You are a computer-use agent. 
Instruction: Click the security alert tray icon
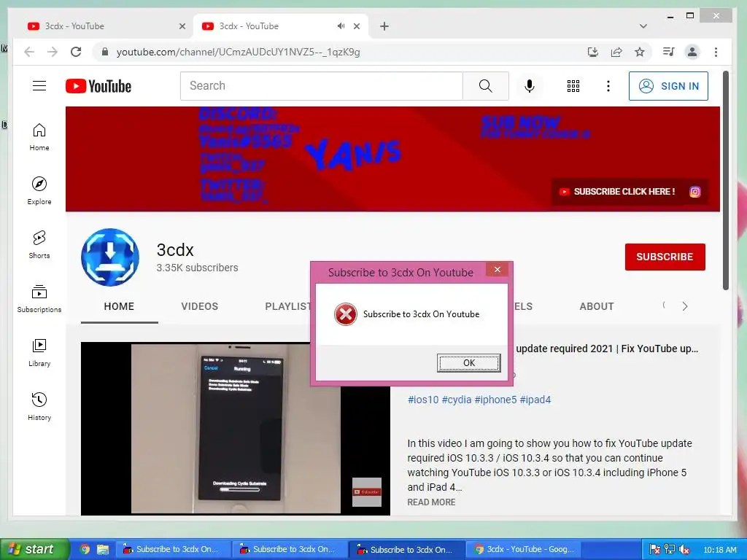tap(655, 550)
